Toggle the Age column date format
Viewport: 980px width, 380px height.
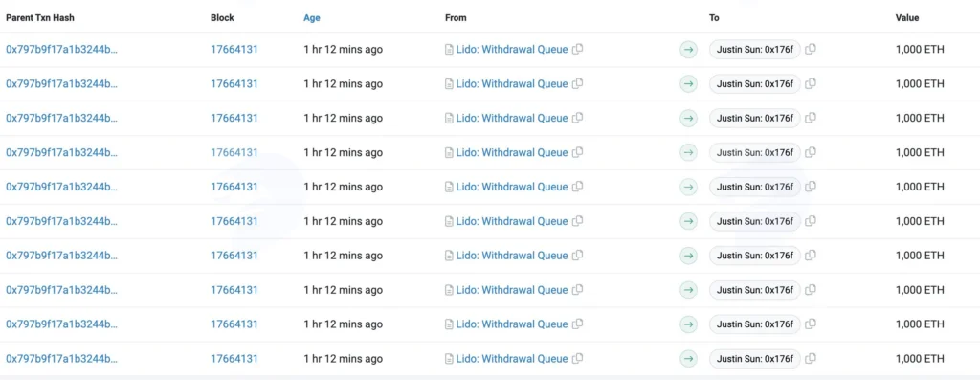click(x=312, y=17)
